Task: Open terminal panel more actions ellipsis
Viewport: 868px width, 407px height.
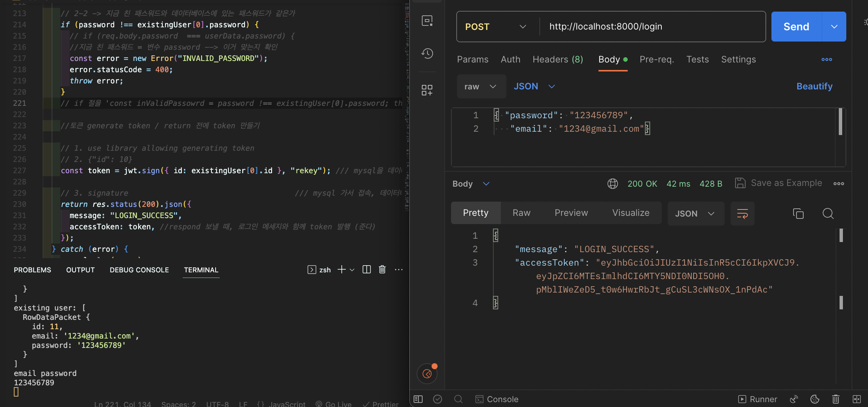Action: 399,269
